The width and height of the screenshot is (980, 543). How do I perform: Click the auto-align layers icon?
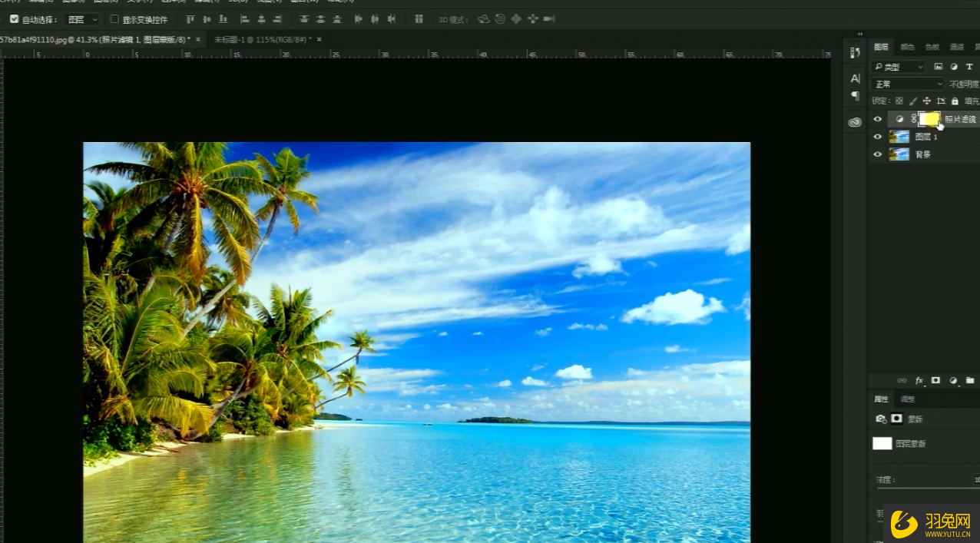click(419, 19)
